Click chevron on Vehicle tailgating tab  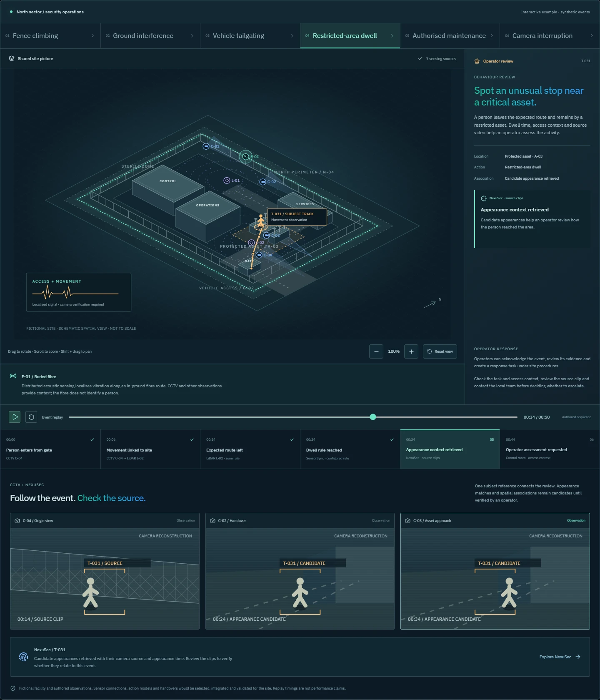pyautogui.click(x=292, y=36)
